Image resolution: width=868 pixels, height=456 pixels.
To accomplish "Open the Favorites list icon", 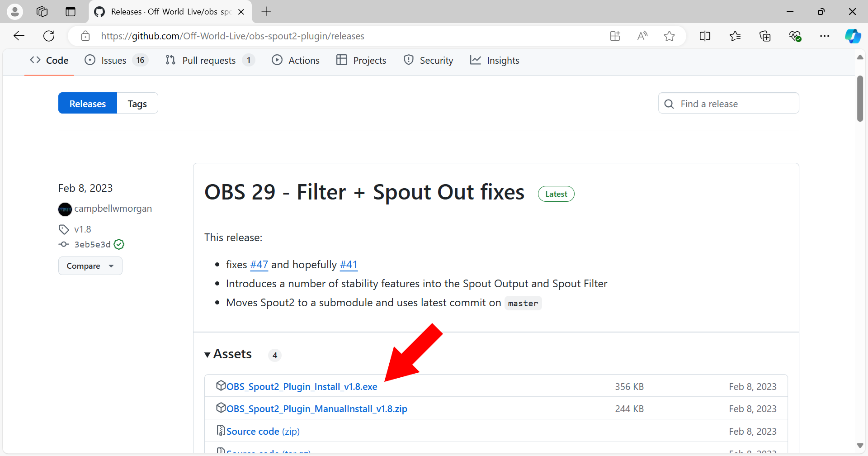I will pyautogui.click(x=735, y=36).
